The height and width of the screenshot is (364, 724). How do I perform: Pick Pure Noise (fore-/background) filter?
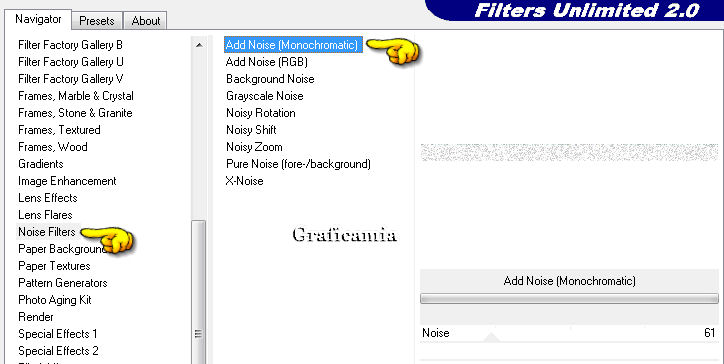[x=298, y=164]
